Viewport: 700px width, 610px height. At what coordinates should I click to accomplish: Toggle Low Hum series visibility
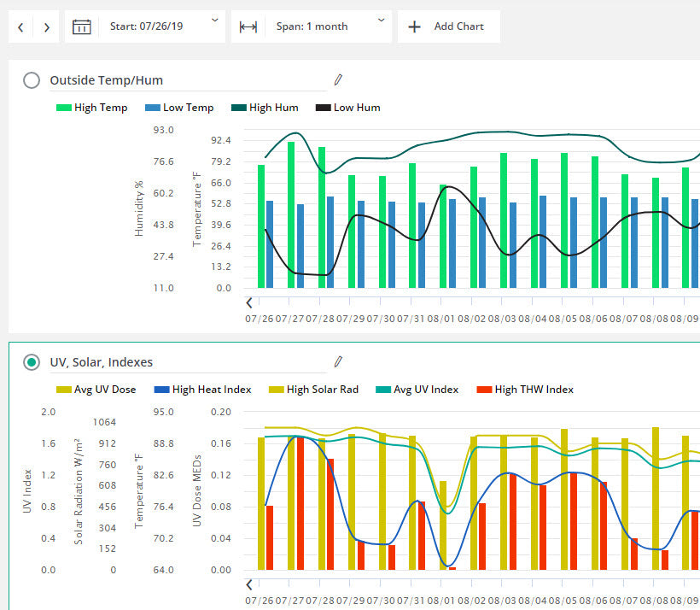[347, 108]
